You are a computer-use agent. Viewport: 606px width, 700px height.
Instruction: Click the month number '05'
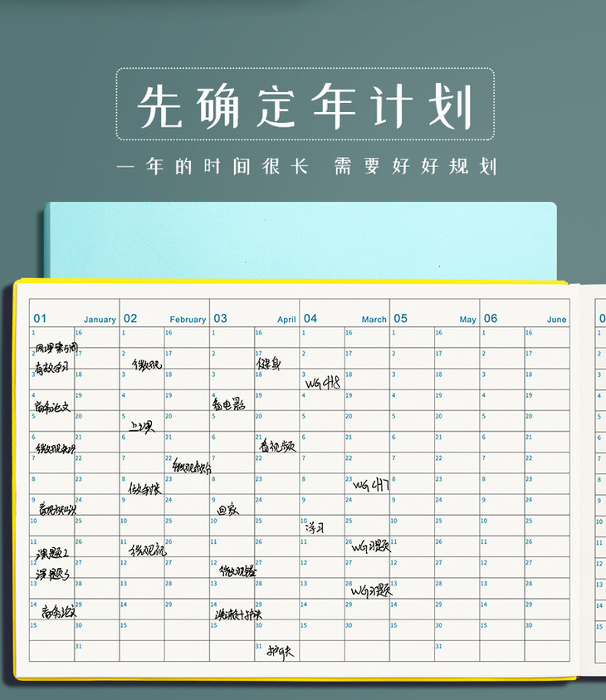tap(400, 318)
